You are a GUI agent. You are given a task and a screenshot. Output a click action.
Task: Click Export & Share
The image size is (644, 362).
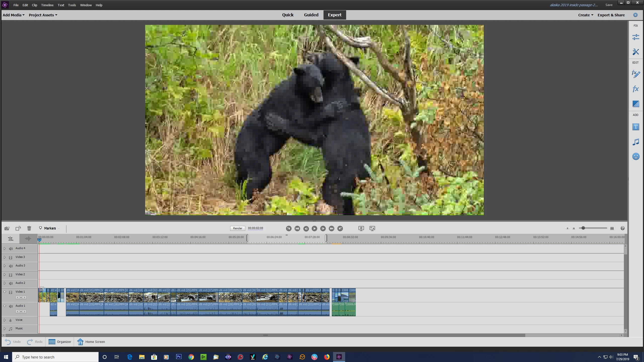[611, 15]
